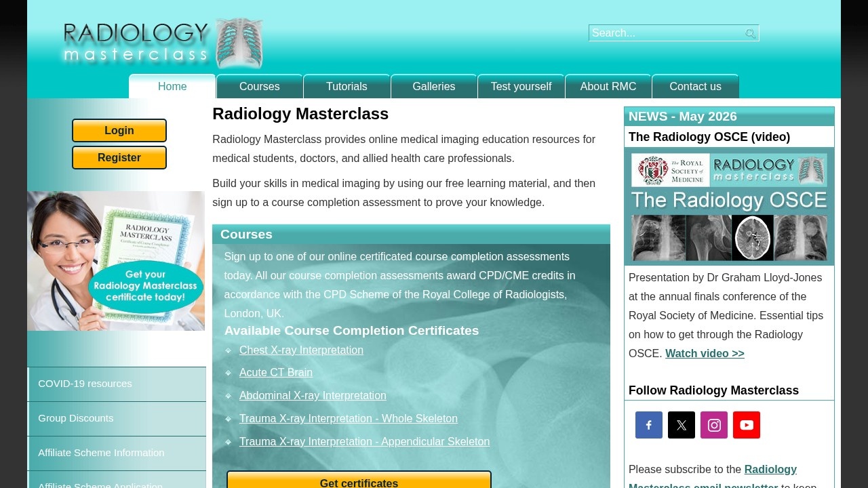Image resolution: width=868 pixels, height=488 pixels.
Task: Go to the Home tab
Action: click(x=172, y=87)
